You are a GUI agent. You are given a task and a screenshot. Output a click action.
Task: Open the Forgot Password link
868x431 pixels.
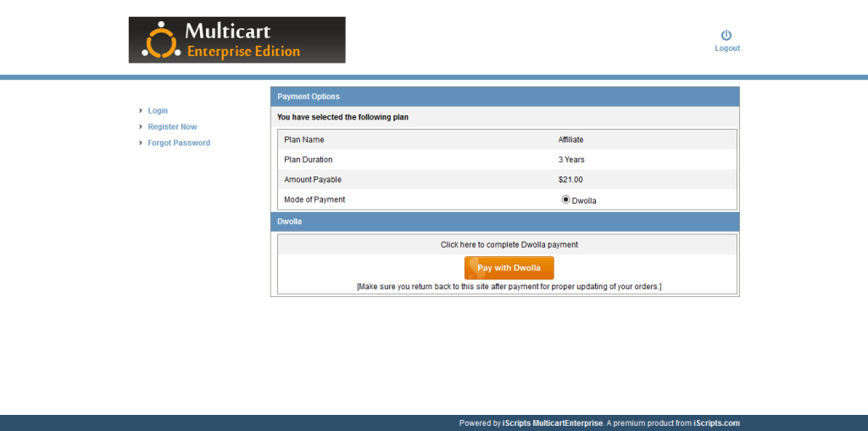tap(179, 143)
